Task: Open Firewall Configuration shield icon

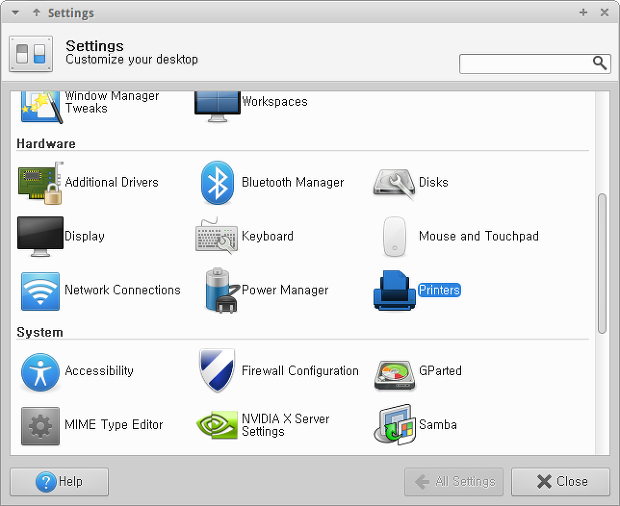Action: click(x=217, y=370)
